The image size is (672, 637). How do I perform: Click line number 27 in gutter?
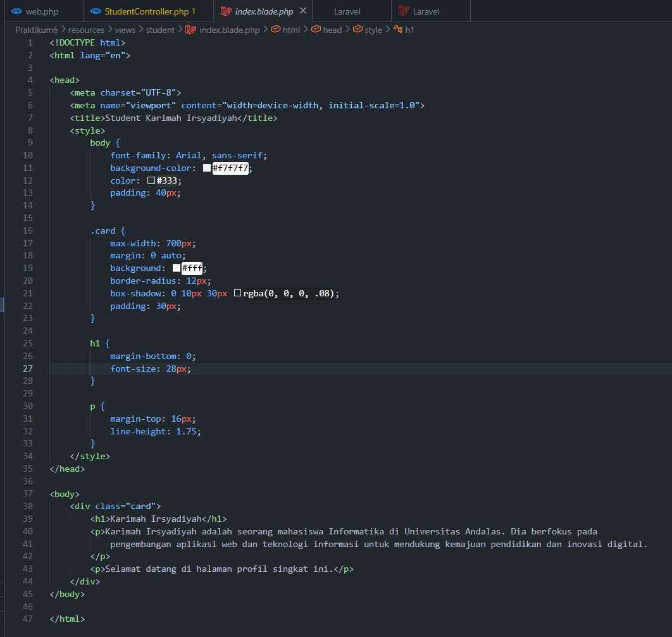(27, 369)
